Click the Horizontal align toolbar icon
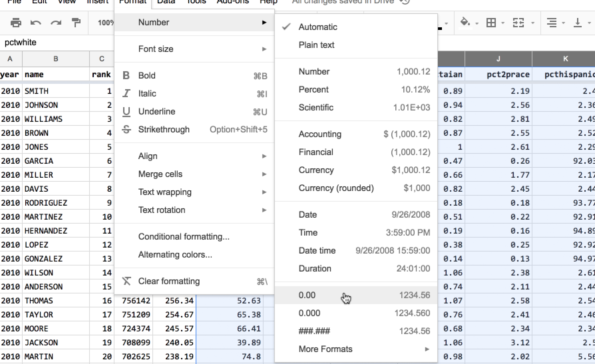Screen dimensions: 595x364 point(552,23)
